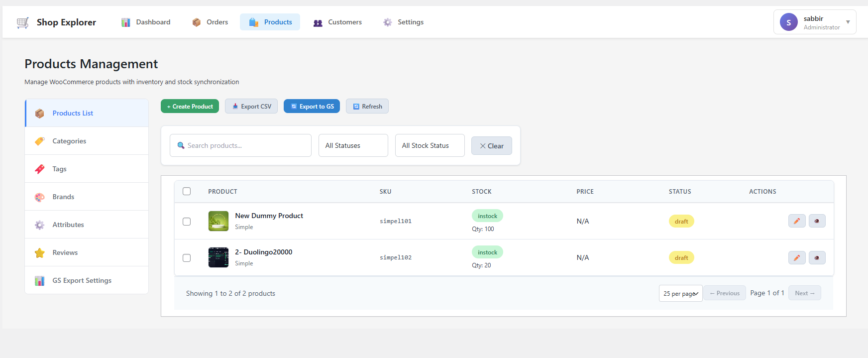Select the 2- Duolingo20000 row checkbox

[x=187, y=258]
